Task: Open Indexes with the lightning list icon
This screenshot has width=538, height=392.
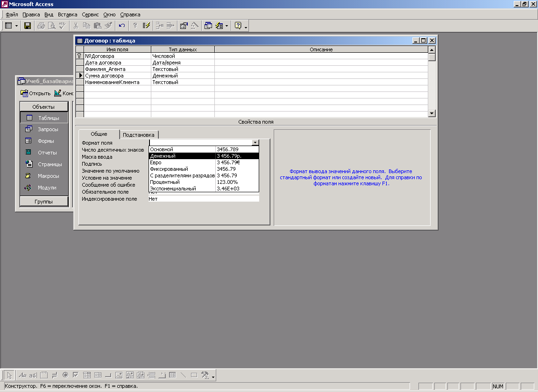Action: click(146, 26)
